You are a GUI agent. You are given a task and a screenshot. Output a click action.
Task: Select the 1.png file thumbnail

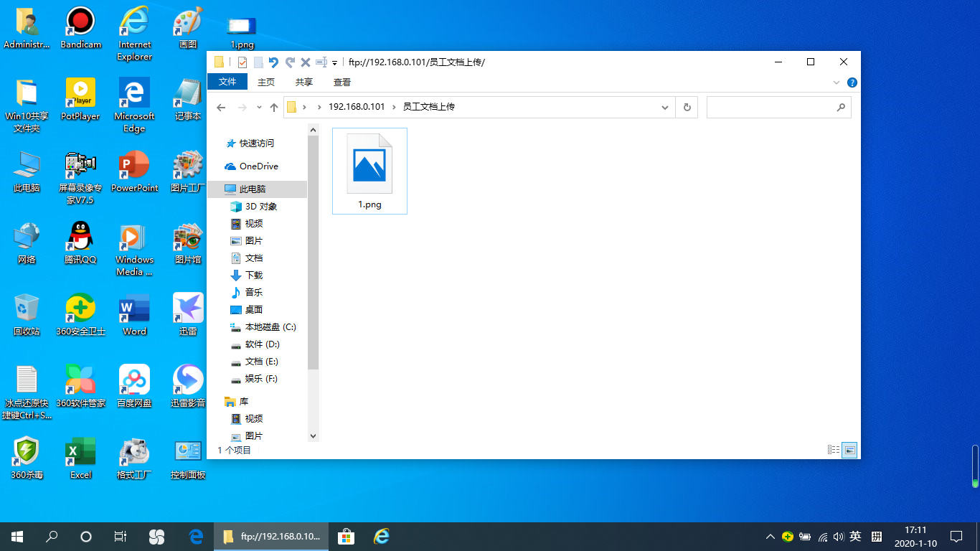point(369,171)
